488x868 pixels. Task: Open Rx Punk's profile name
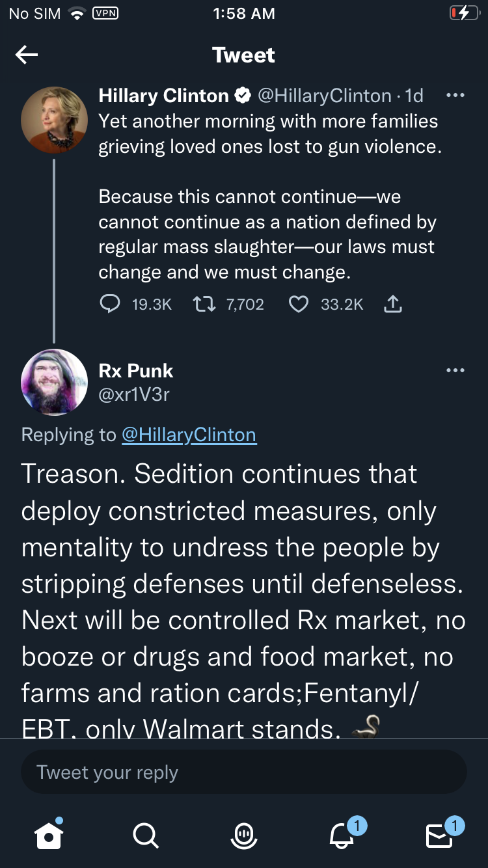tap(136, 371)
